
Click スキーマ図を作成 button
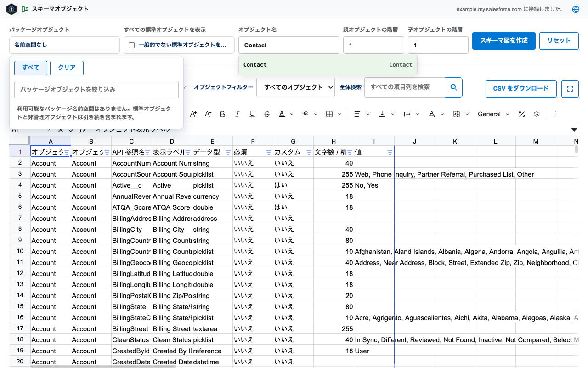pyautogui.click(x=504, y=40)
